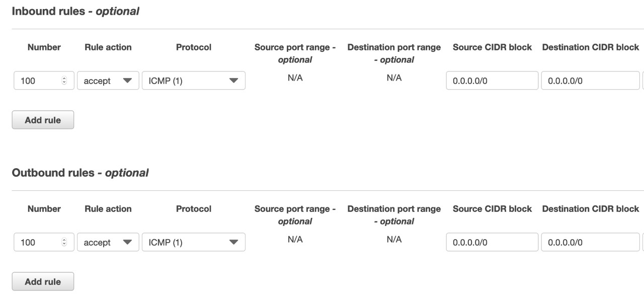Click the Outbound rules - optional heading
The width and height of the screenshot is (644, 297).
point(80,173)
